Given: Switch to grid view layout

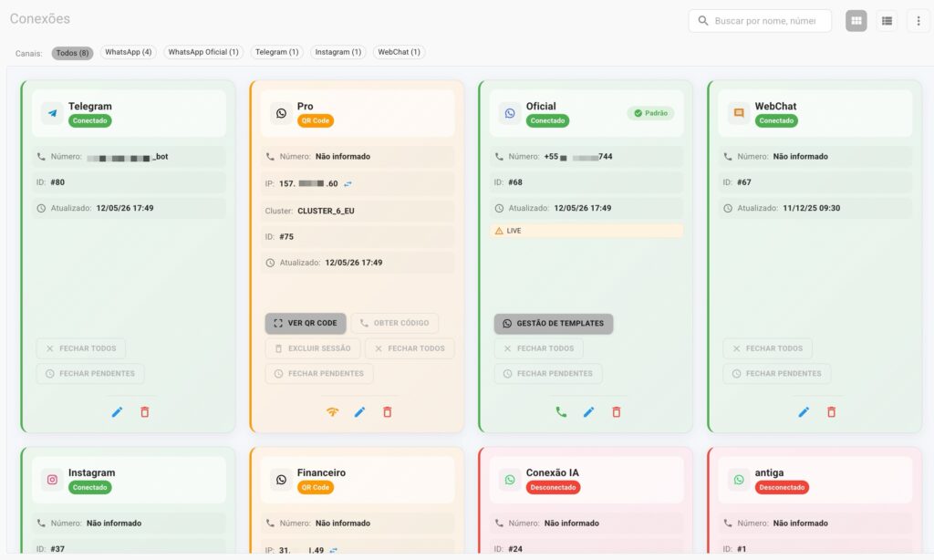Looking at the screenshot, I should 856,21.
